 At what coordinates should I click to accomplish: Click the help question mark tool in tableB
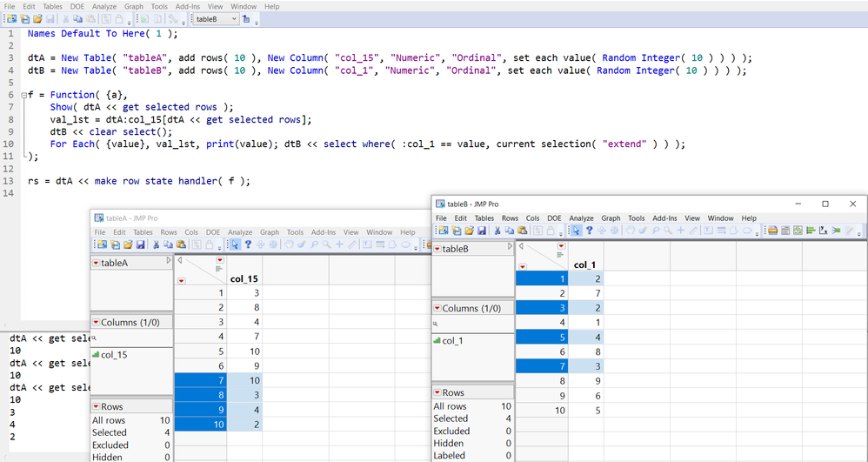[590, 231]
